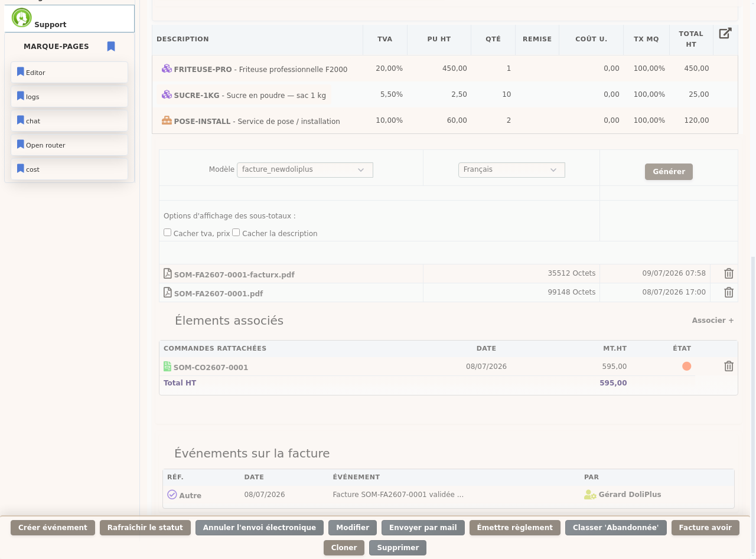
Task: Click the 10,00% TVA of POSE-INSTALL
Action: 389,120
